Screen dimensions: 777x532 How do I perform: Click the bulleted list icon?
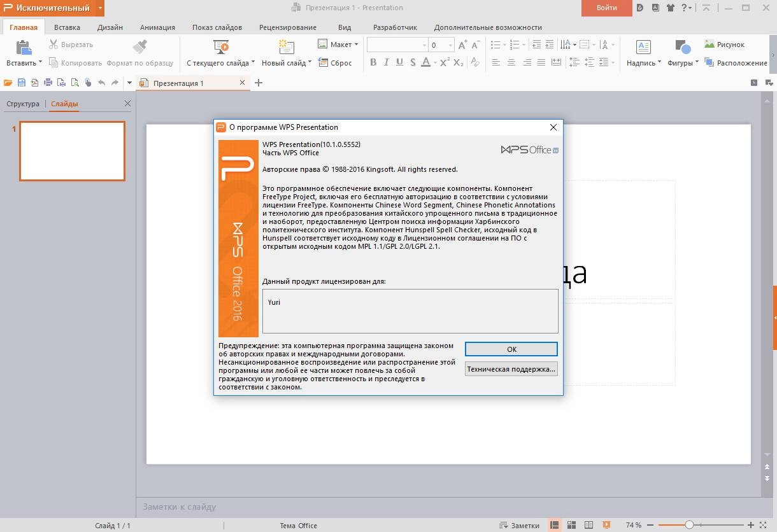[495, 45]
